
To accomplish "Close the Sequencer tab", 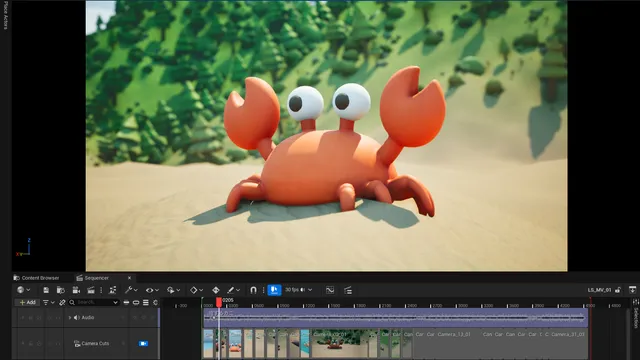I will pos(129,278).
